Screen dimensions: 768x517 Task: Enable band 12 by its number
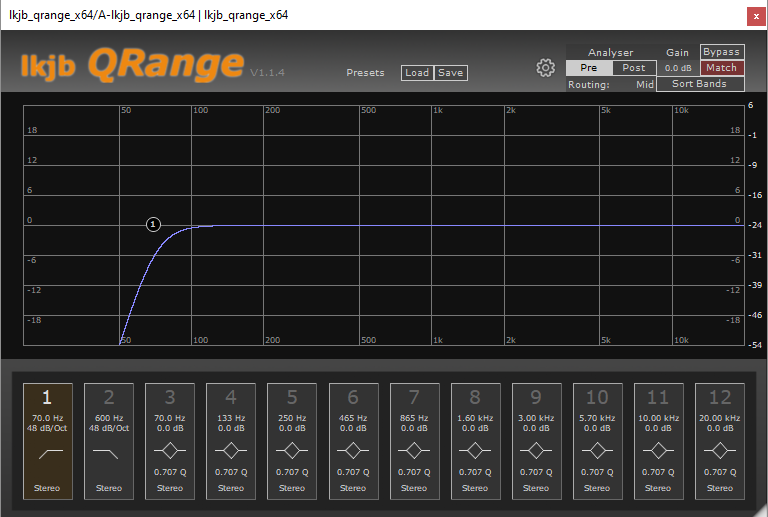[720, 397]
